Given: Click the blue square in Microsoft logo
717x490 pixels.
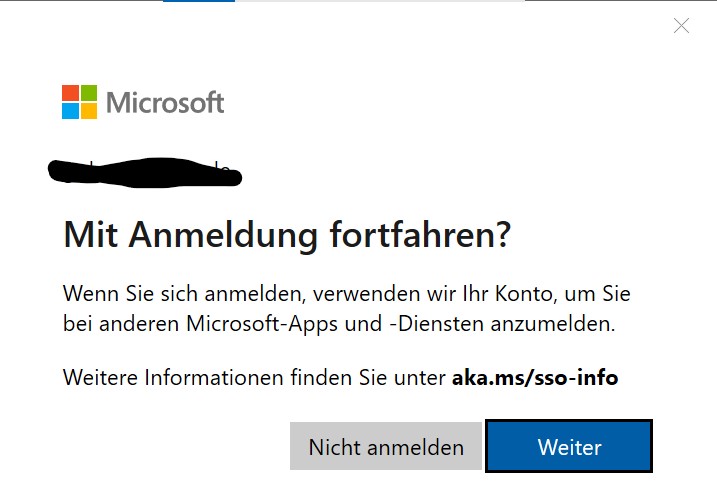Looking at the screenshot, I should click(70, 111).
